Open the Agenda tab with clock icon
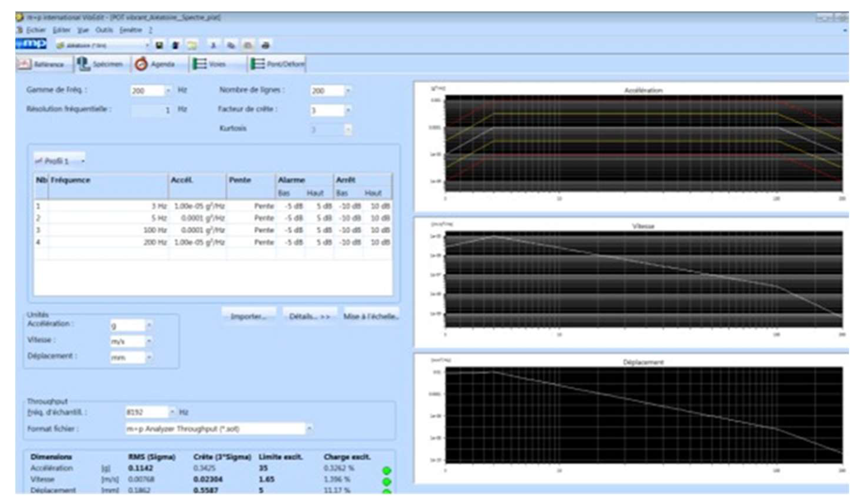Screen dimensions: 860x504 pos(156,64)
